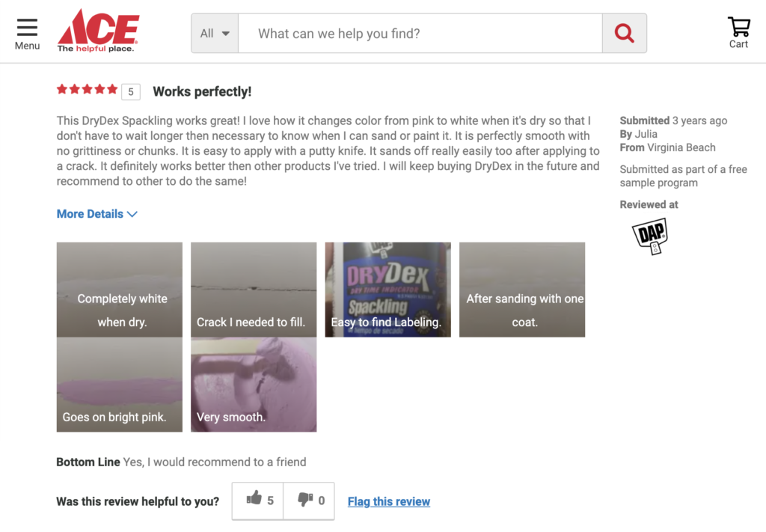
Task: Click the 'Virginia Beach' location text
Action: pos(681,147)
